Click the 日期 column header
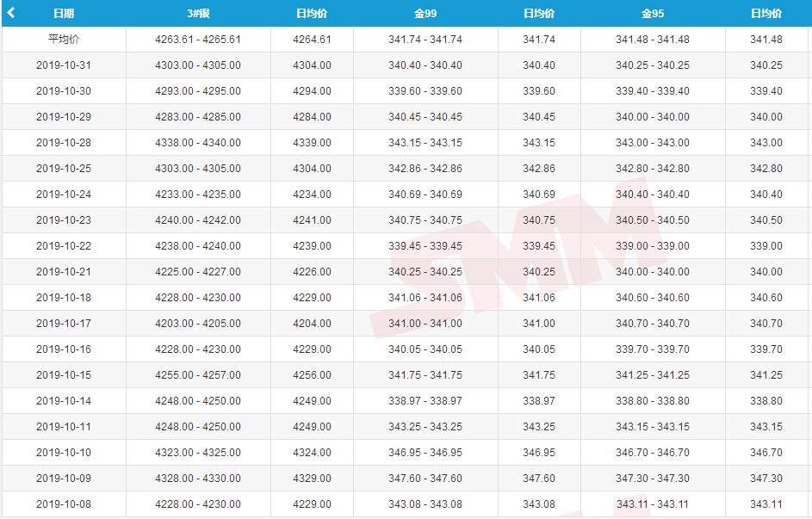The image size is (812, 519). 64,14
